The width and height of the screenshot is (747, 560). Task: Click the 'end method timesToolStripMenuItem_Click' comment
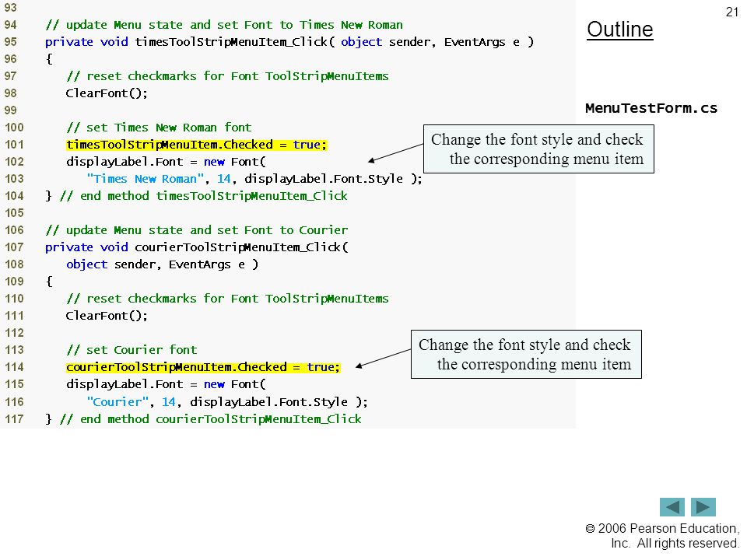tap(203, 196)
